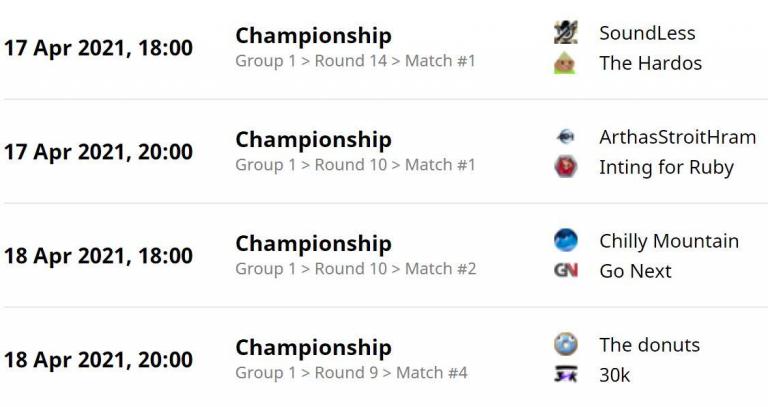Open the ArthasStroitHram team logo
Screen dimensions: 768x407
(x=566, y=137)
